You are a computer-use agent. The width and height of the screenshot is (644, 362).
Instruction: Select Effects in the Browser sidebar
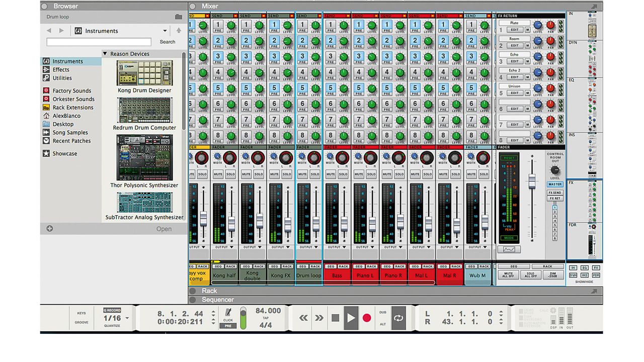tap(61, 70)
